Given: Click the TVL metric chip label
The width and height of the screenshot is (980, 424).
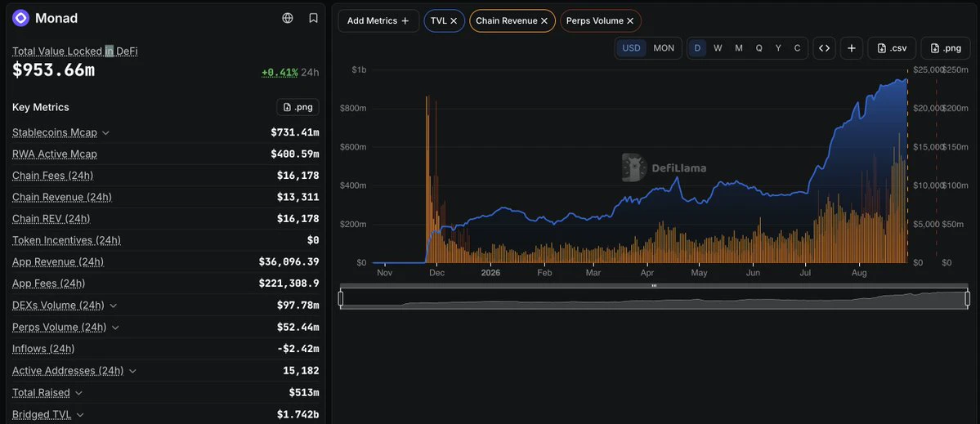Looking at the screenshot, I should click(439, 20).
